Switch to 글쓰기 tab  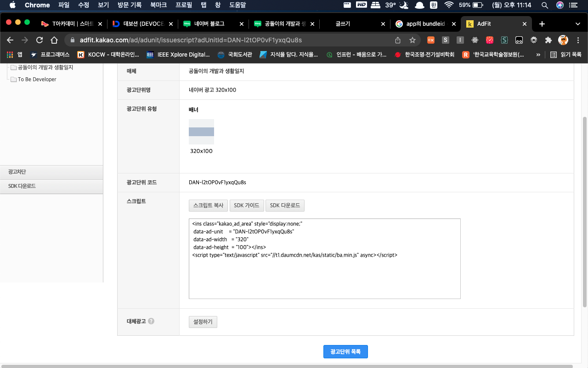coord(354,24)
